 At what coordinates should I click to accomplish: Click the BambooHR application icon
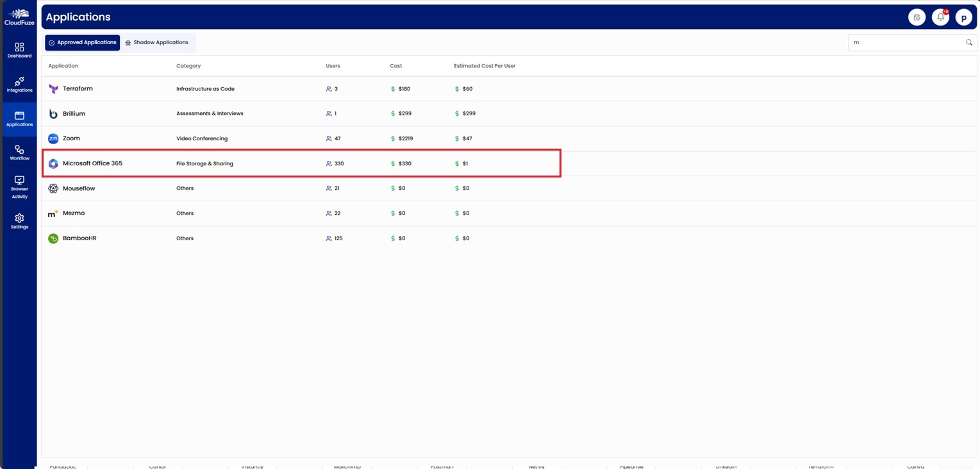[x=53, y=238]
